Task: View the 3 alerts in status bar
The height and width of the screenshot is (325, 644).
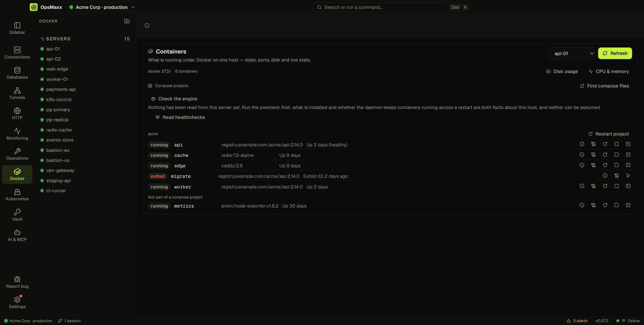Action: pos(577,321)
